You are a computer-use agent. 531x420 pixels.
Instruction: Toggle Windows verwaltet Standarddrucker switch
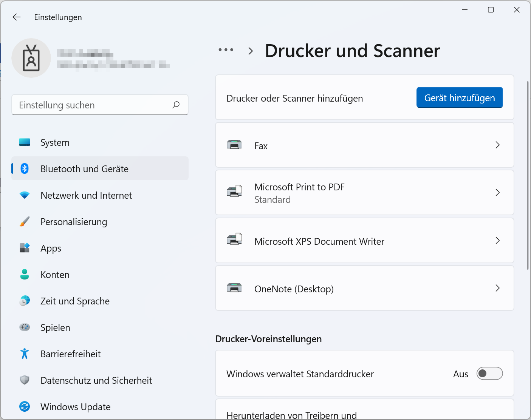(489, 374)
